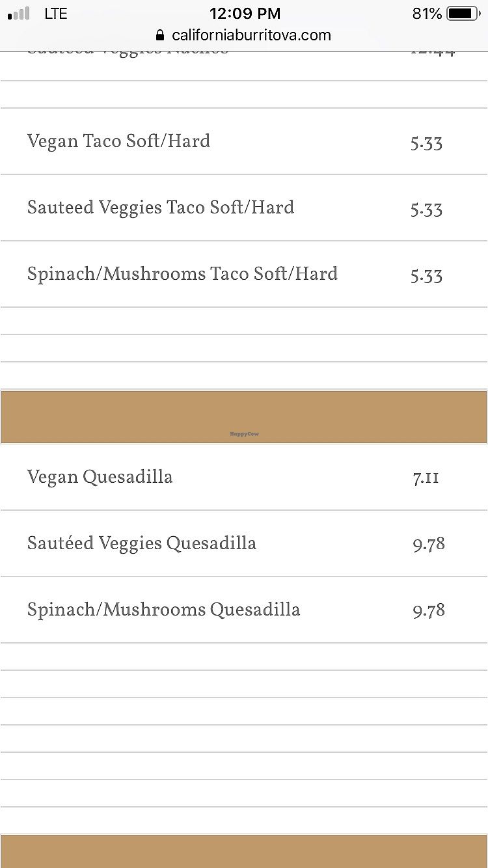Click the 9.78 price for Sautéed Veggies Quesadilla
488x868 pixels.
click(x=428, y=545)
